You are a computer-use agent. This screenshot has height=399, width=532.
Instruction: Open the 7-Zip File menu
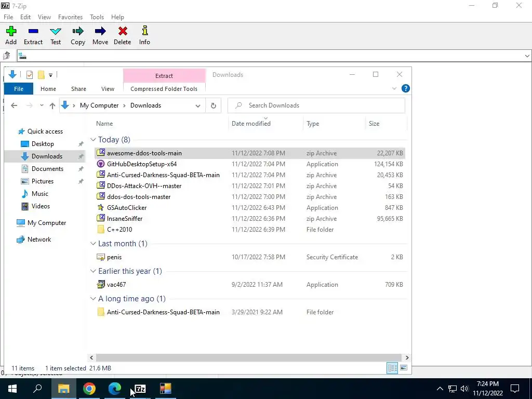coord(8,17)
